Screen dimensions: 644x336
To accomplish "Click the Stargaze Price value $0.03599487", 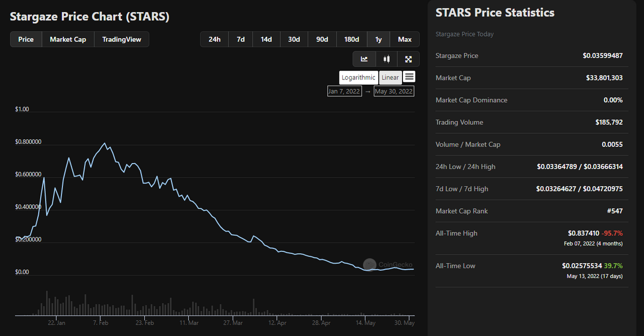I will point(603,56).
